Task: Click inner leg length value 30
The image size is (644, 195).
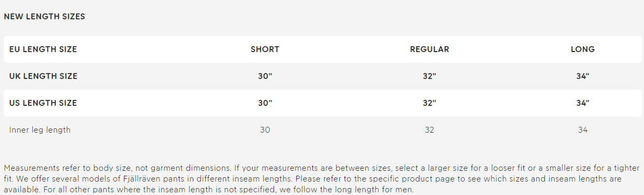Action: [x=265, y=130]
